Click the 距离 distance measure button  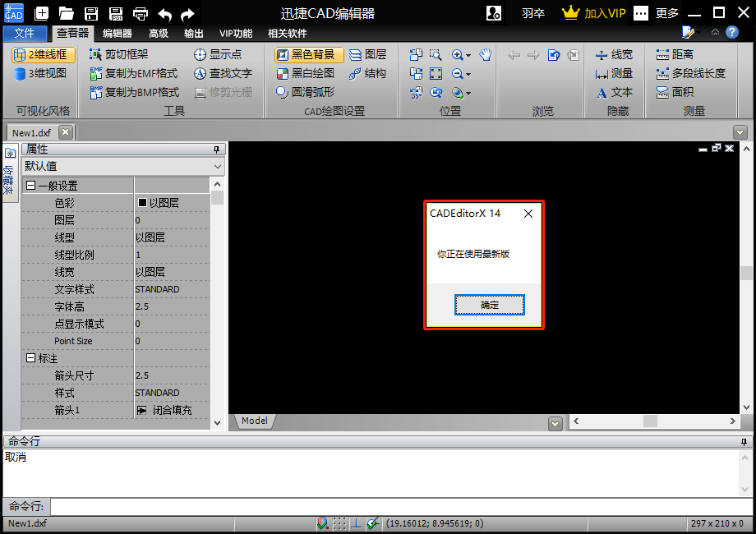(x=675, y=54)
